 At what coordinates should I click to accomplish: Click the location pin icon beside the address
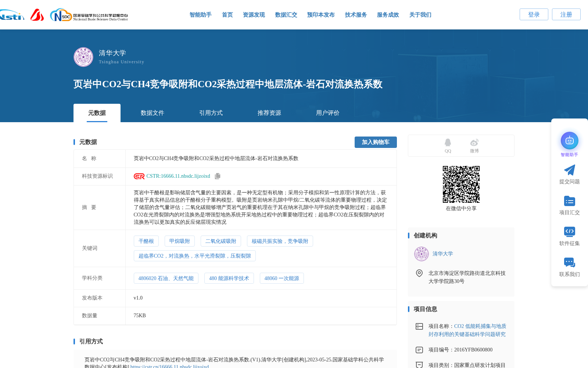(x=419, y=273)
